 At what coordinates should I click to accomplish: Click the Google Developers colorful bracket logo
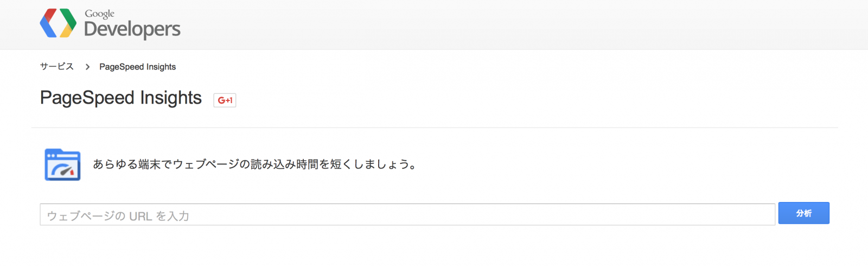[x=58, y=23]
